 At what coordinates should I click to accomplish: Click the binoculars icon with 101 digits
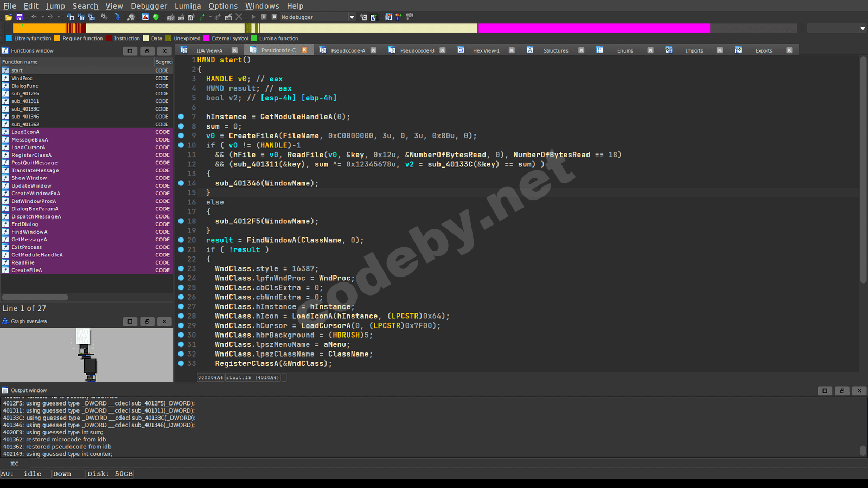91,17
